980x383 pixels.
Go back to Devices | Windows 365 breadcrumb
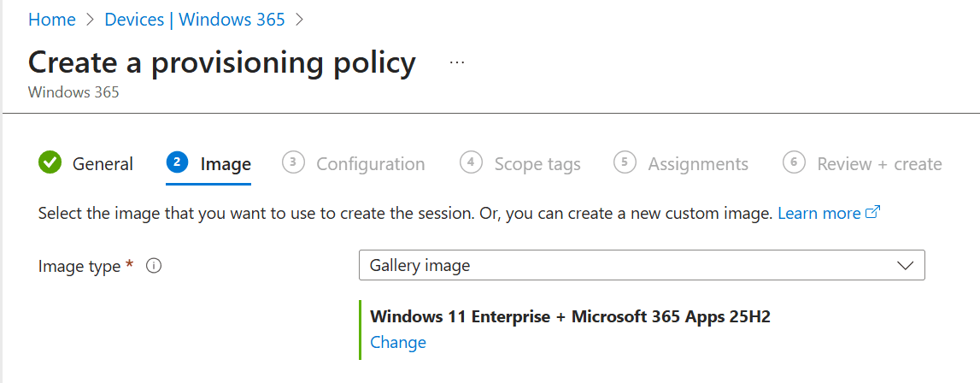coord(195,20)
